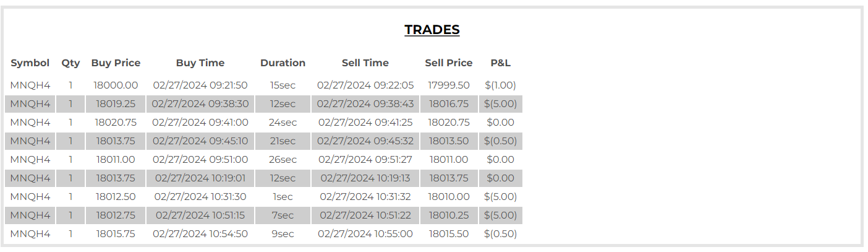Click the TRADES heading
The image size is (868, 252).
(432, 30)
